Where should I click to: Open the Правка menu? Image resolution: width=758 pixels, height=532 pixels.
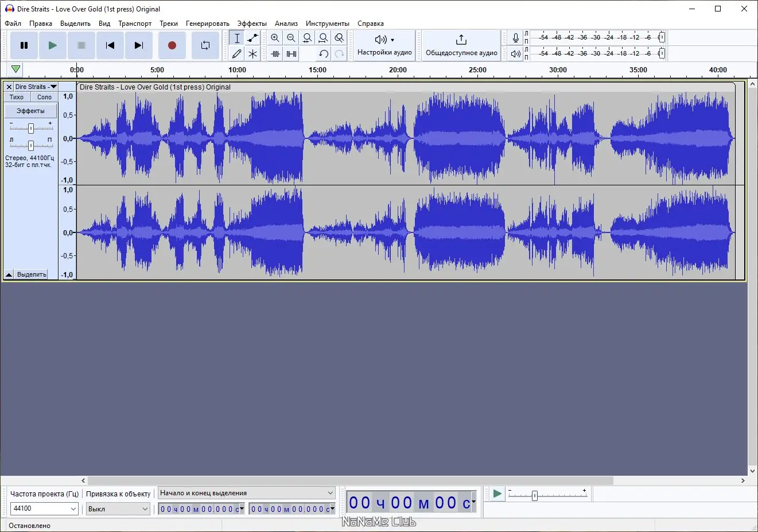pos(41,24)
